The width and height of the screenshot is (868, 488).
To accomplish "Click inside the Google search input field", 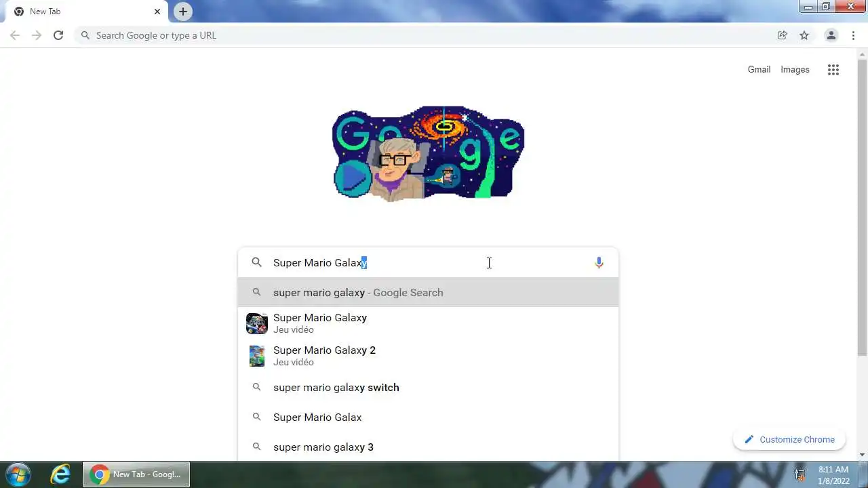I will point(427,262).
